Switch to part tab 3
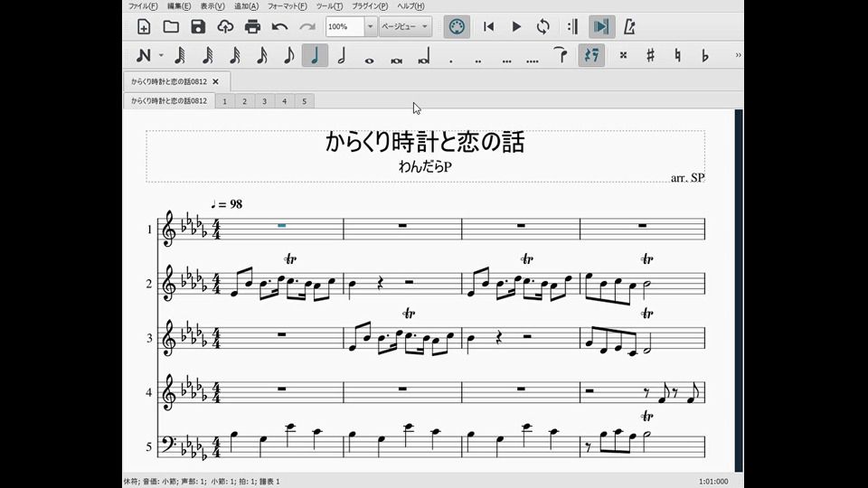Image resolution: width=868 pixels, height=488 pixels. coord(265,101)
